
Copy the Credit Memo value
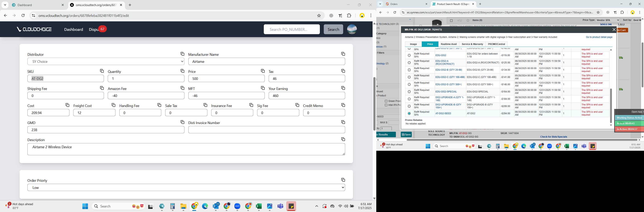pos(343,105)
